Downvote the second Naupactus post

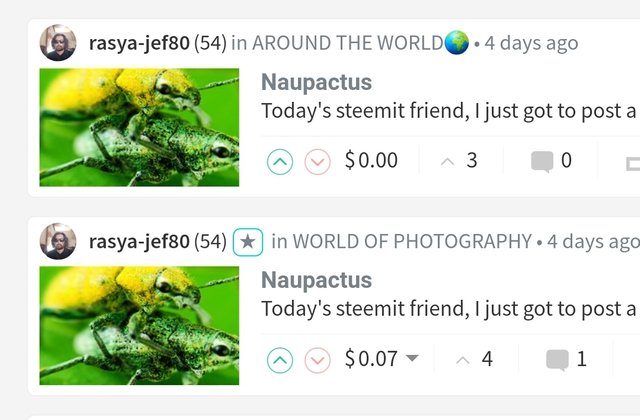click(x=318, y=360)
